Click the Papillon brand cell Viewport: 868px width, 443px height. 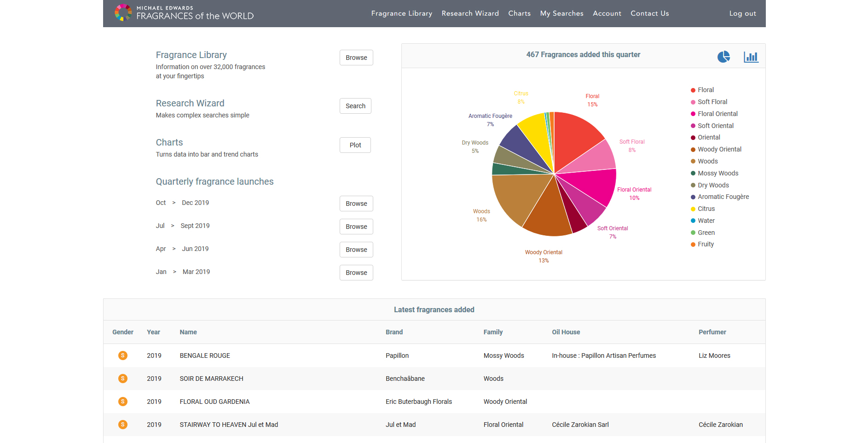[x=397, y=356]
